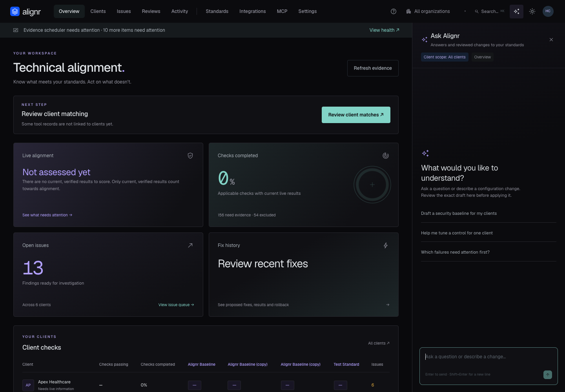Send the Ask Alignr message
The width and height of the screenshot is (565, 392).
tap(548, 375)
